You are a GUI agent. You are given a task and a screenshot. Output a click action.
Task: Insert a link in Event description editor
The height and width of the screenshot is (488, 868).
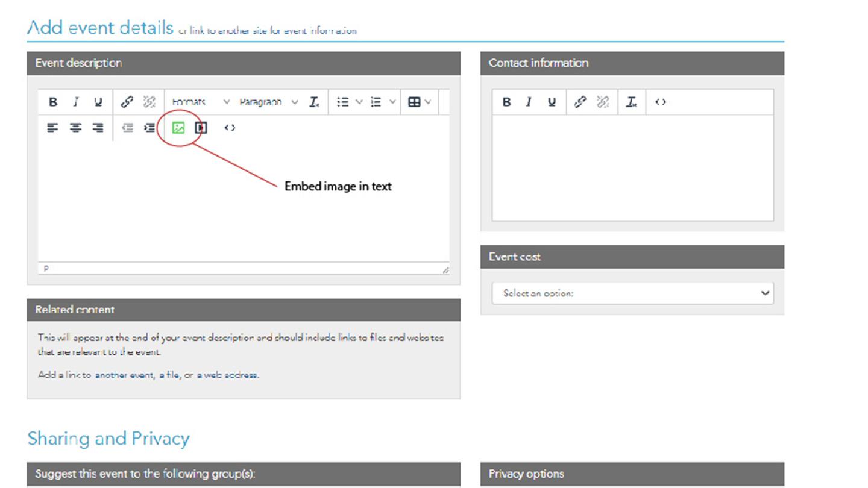tap(127, 102)
